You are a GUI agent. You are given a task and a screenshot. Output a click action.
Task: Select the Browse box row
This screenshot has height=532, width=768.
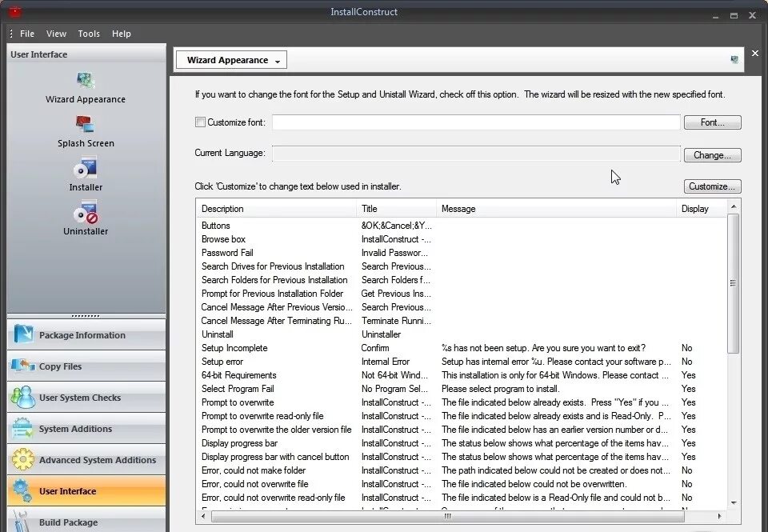(462, 239)
